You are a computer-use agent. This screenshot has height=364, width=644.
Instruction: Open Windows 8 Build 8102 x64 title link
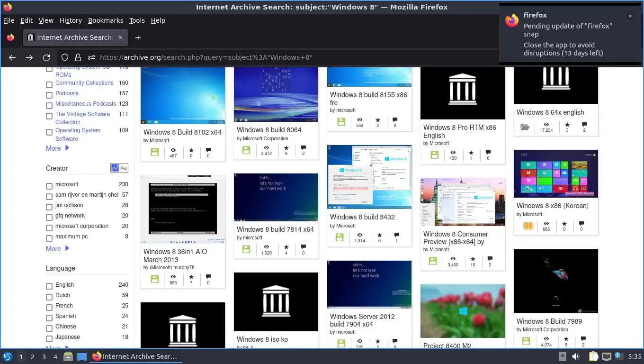point(182,132)
